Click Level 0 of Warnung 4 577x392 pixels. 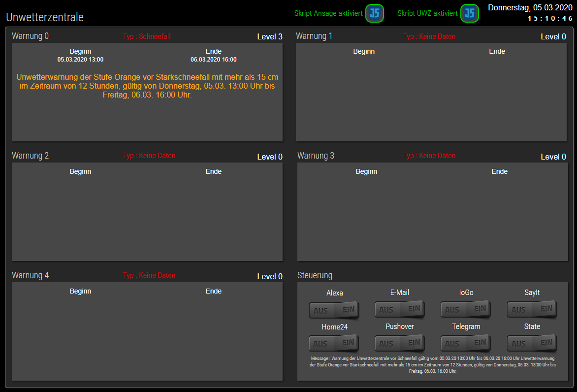coord(270,276)
